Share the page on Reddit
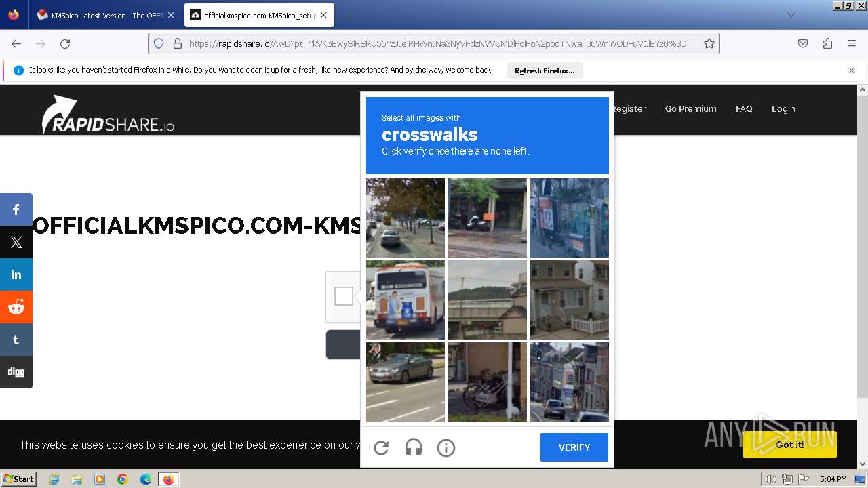This screenshot has width=868, height=488. click(16, 307)
